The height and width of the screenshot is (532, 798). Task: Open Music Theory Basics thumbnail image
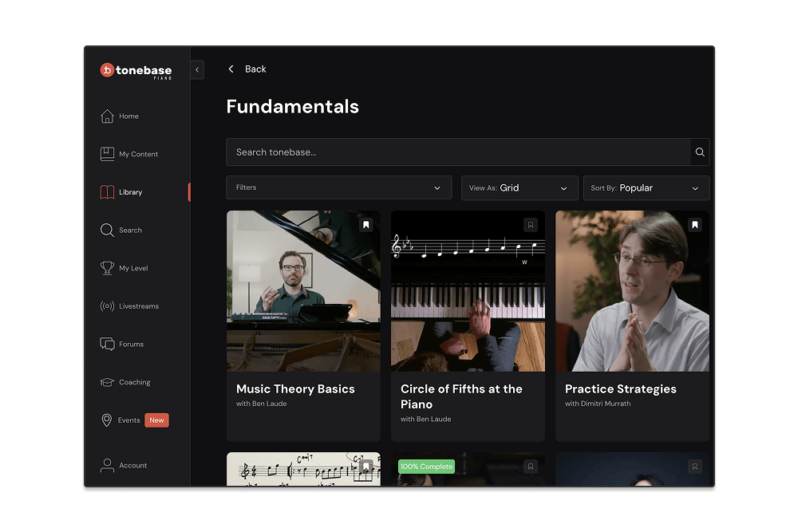click(x=303, y=291)
